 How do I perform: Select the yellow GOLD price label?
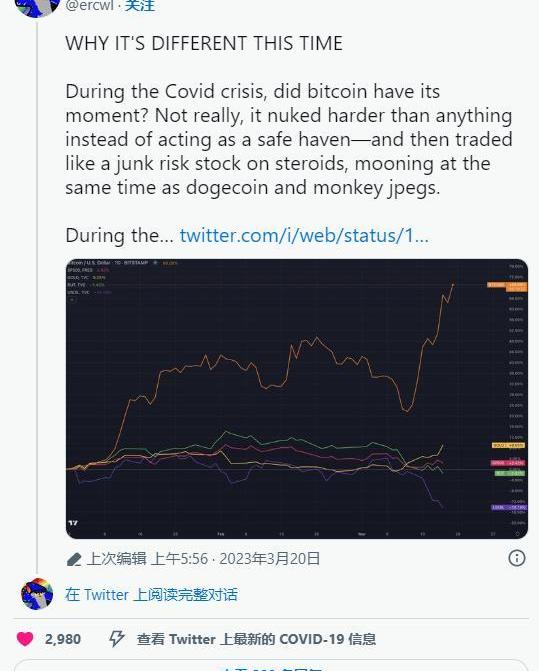pos(508,445)
